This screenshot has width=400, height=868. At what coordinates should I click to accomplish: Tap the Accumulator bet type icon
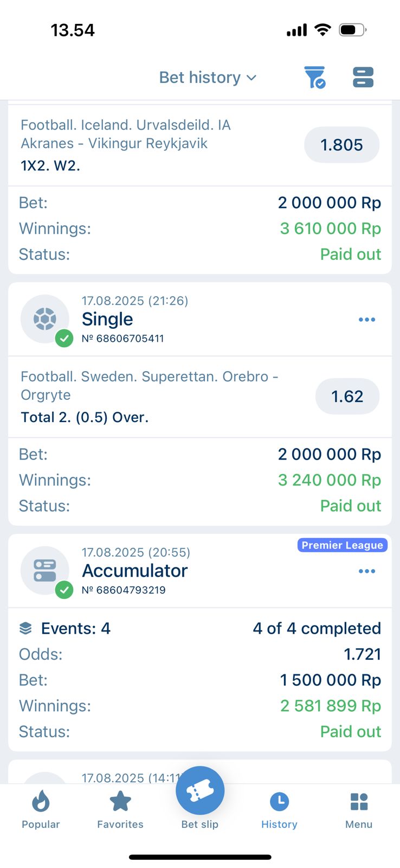(x=45, y=571)
